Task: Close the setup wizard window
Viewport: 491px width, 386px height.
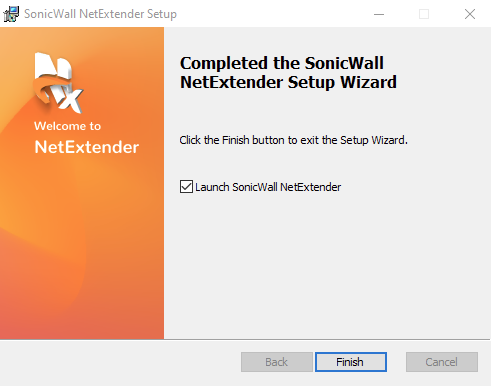Action: pyautogui.click(x=470, y=14)
